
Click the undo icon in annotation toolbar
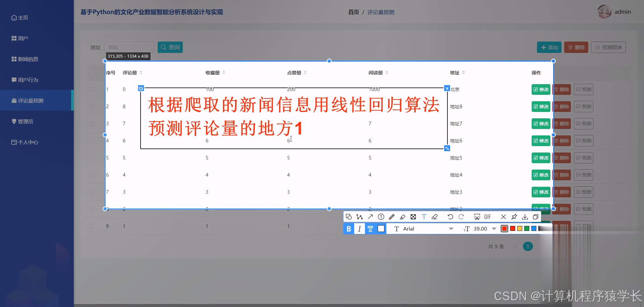450,217
